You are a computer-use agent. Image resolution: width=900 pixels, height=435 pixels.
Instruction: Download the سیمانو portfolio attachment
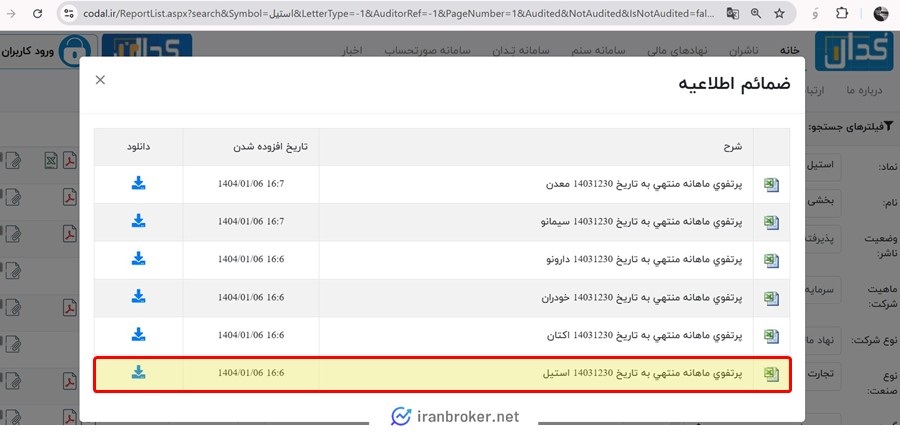point(138,221)
